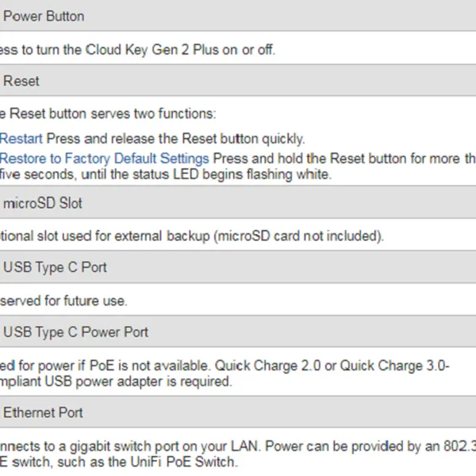Open Restore to Factory Default Settings link
Screen dimensions: 476x476
tap(105, 159)
